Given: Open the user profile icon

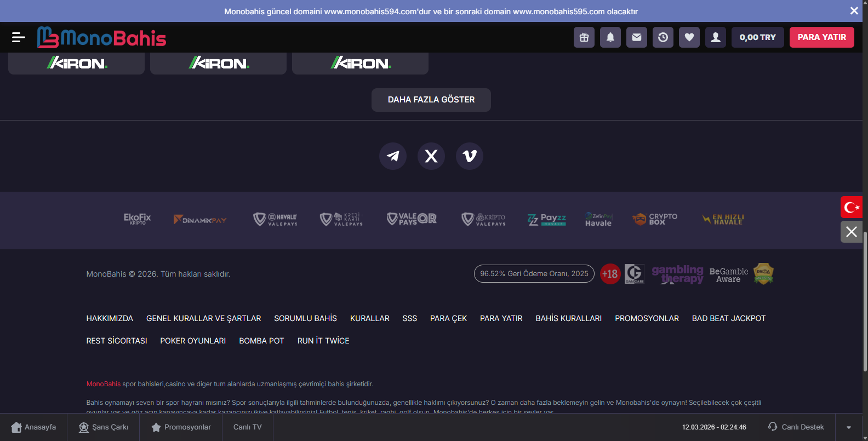Looking at the screenshot, I should point(716,37).
